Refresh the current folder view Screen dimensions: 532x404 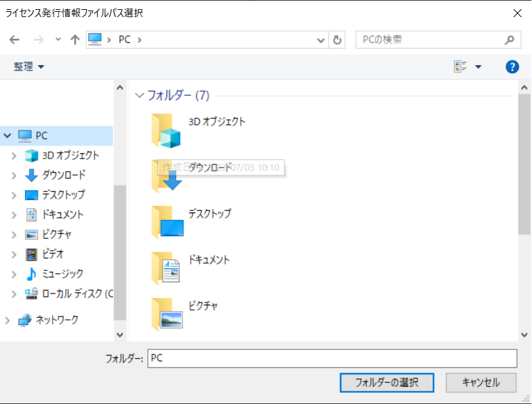[337, 39]
